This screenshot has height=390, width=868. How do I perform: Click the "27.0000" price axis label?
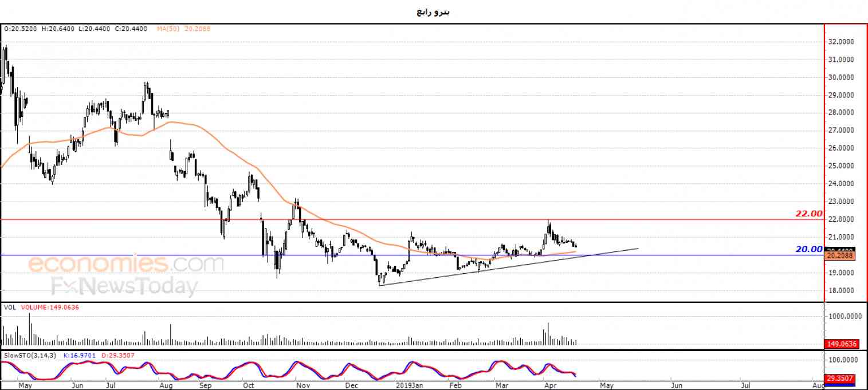click(x=841, y=131)
